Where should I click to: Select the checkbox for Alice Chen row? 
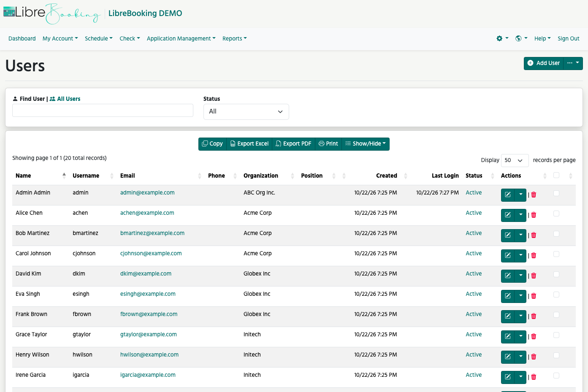point(556,214)
